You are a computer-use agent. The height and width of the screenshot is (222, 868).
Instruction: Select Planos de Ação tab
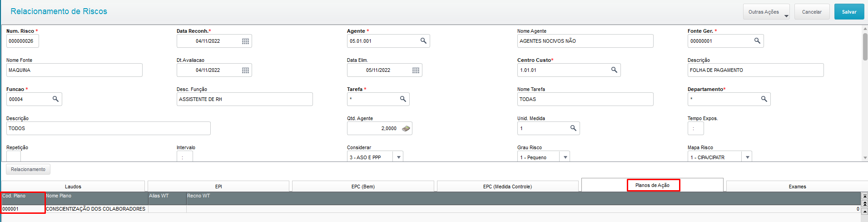[x=652, y=185]
